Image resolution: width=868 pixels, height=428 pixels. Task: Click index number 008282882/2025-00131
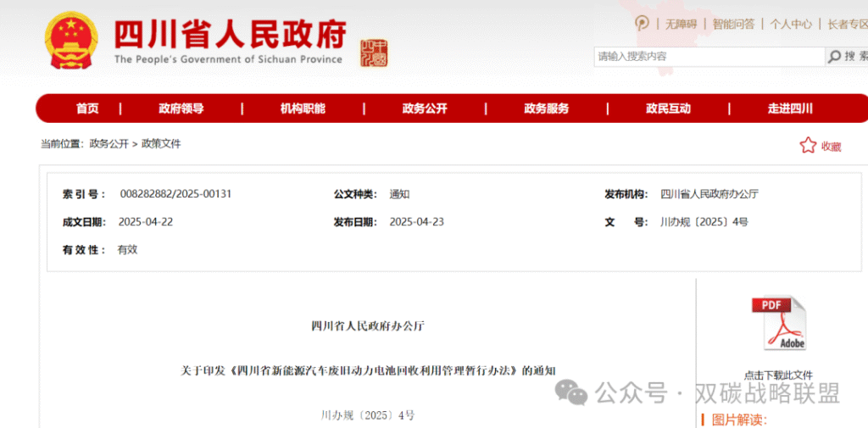pos(175,194)
